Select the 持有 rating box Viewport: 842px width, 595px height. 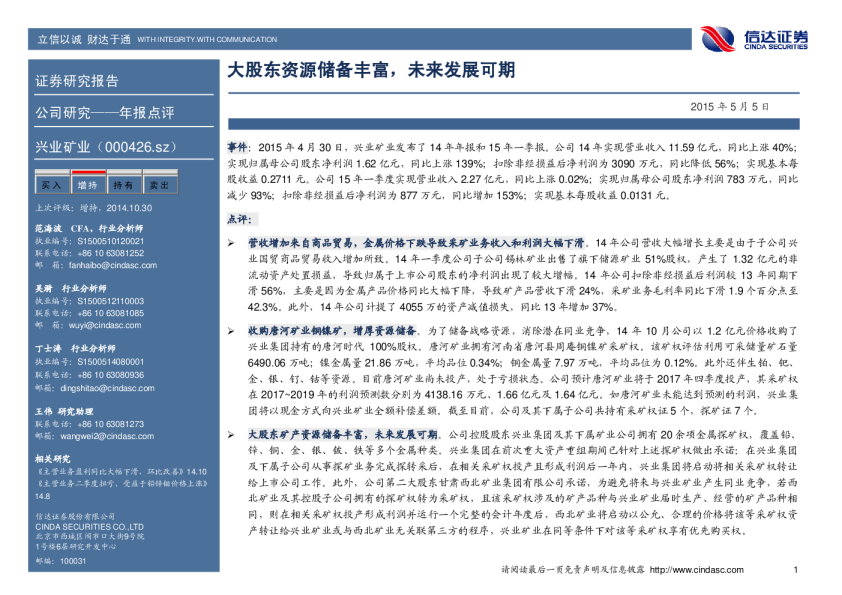(123, 185)
